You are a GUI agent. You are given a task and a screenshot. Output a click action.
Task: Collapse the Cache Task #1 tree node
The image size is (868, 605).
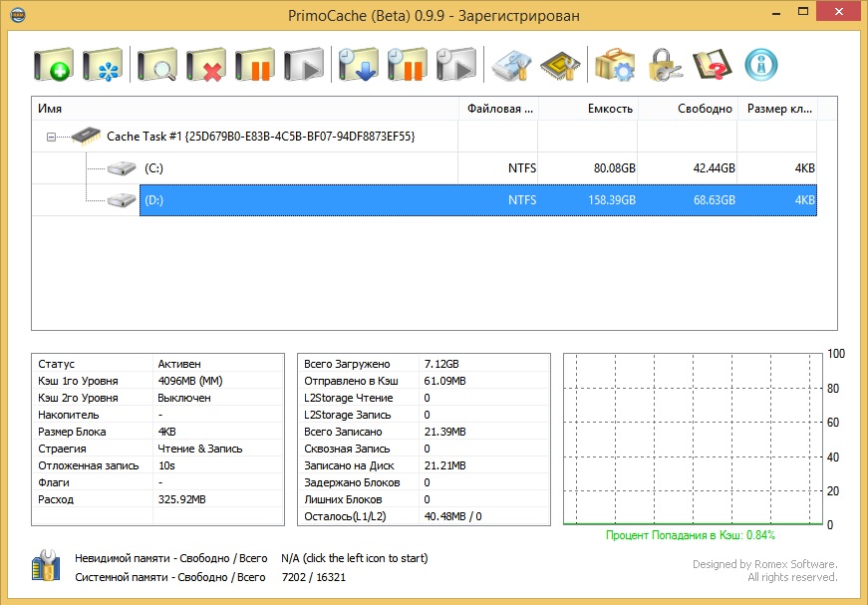[x=51, y=137]
